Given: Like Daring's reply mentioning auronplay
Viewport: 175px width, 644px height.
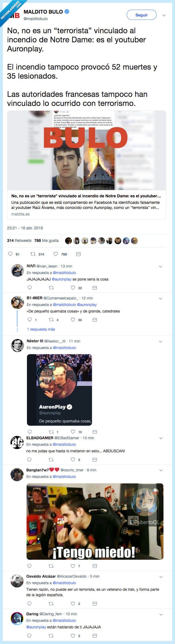Looking at the screenshot, I should [x=73, y=635].
